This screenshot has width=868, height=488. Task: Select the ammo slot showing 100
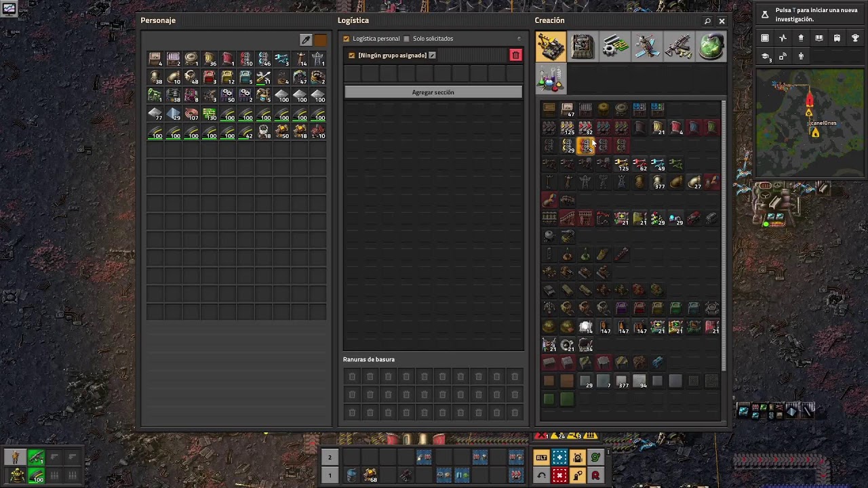pos(36,476)
